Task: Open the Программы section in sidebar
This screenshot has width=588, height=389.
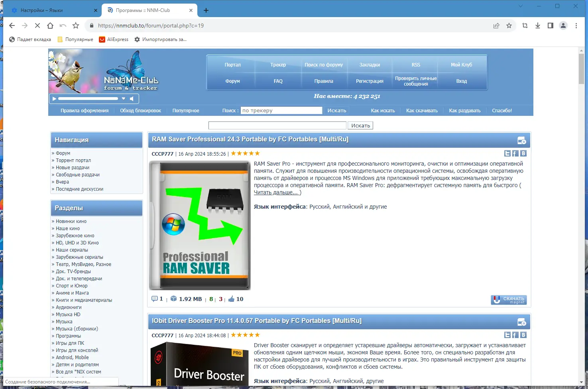Action: pos(68,336)
